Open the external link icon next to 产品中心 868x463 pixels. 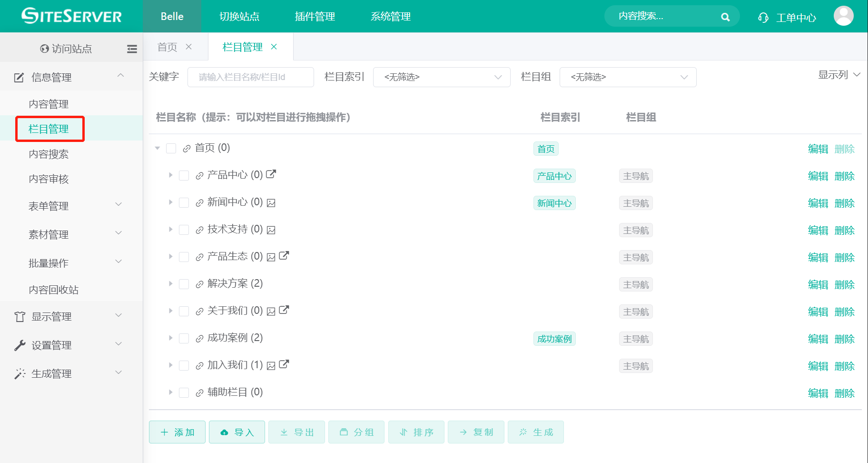(271, 174)
